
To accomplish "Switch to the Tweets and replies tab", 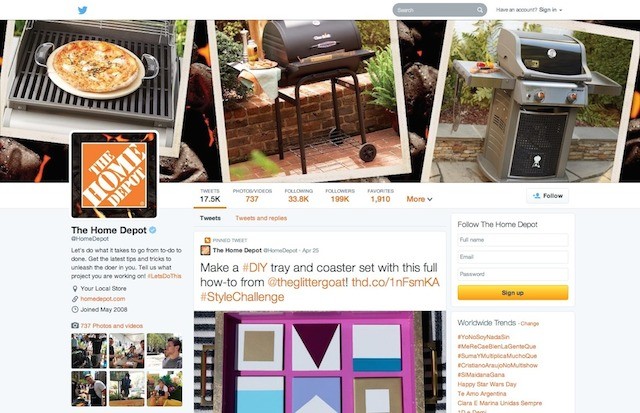I will 261,218.
